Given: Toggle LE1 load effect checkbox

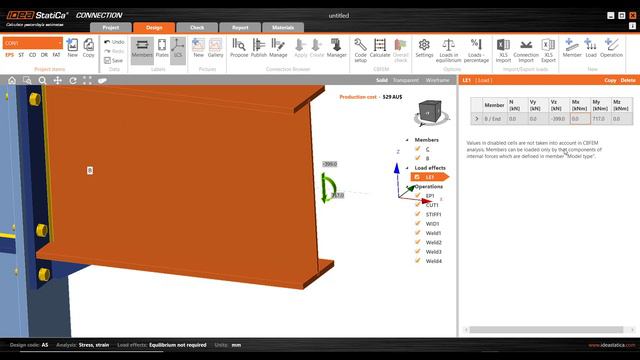Looking at the screenshot, I should (417, 177).
